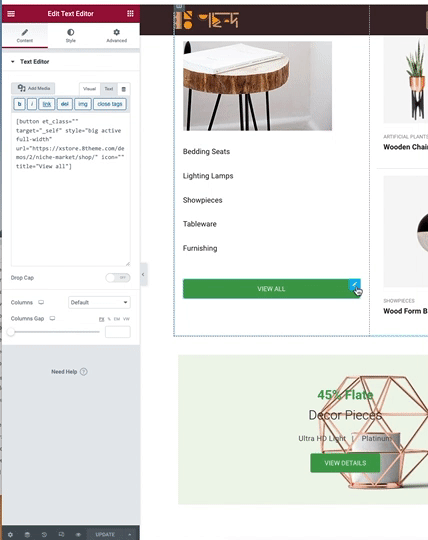Screen dimensions: 428x540
Task: Click the edit pencil on View All widget
Action: tap(355, 284)
